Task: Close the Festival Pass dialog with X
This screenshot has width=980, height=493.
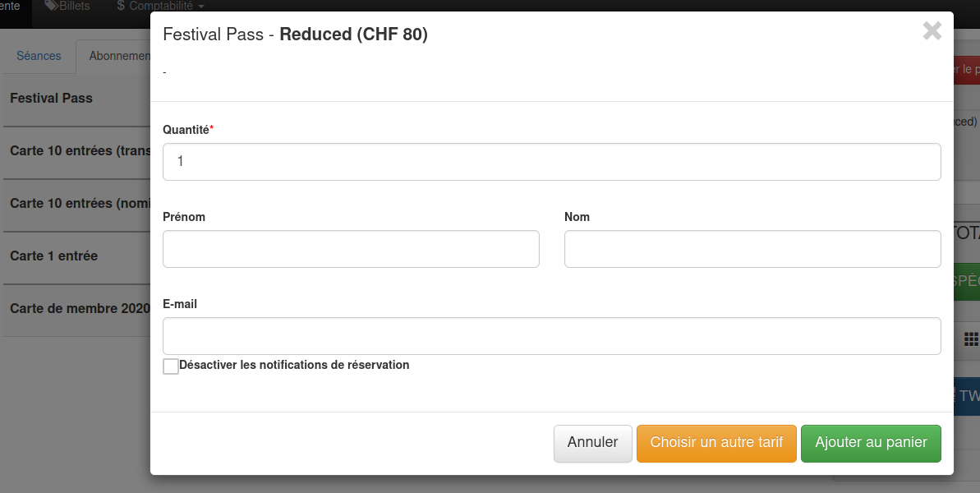Action: [932, 32]
